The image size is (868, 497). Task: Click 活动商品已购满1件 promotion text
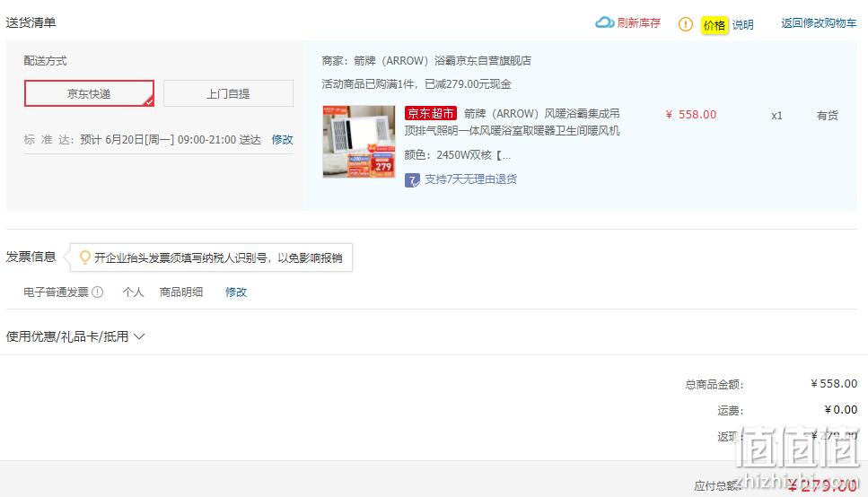(416, 84)
